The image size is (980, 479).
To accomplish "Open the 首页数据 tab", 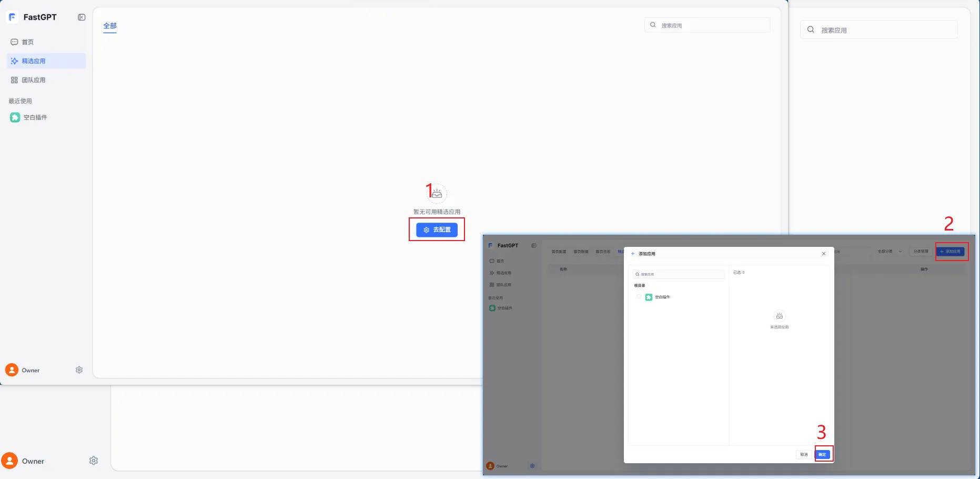I will (x=581, y=252).
